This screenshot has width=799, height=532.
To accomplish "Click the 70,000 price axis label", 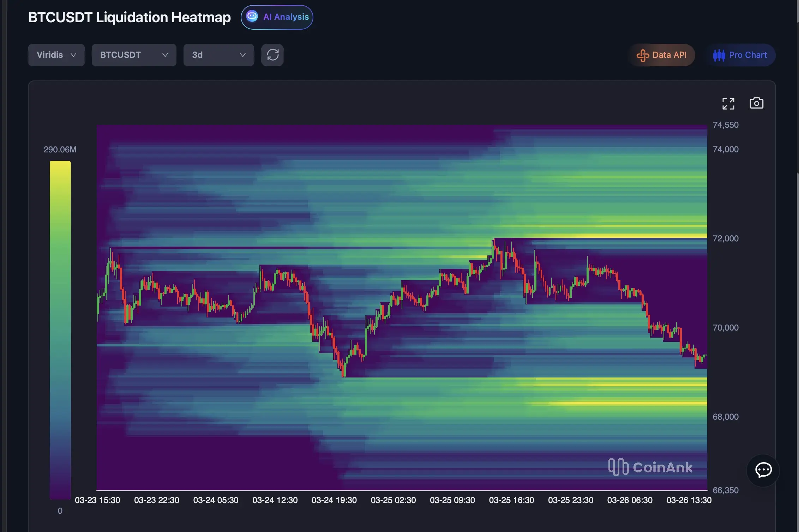I will (726, 328).
